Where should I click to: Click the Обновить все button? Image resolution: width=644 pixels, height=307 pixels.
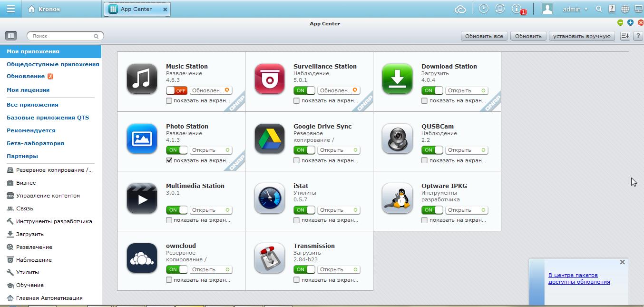pyautogui.click(x=484, y=36)
